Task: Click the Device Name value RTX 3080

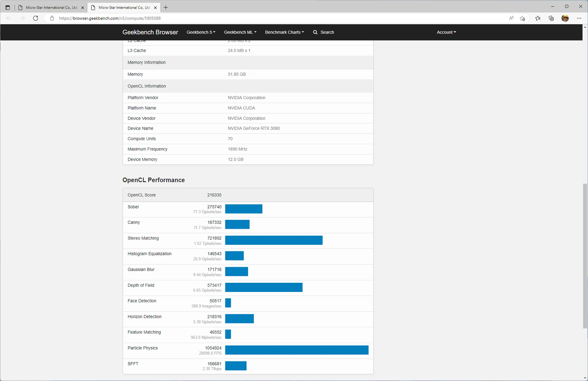Action: pos(254,129)
